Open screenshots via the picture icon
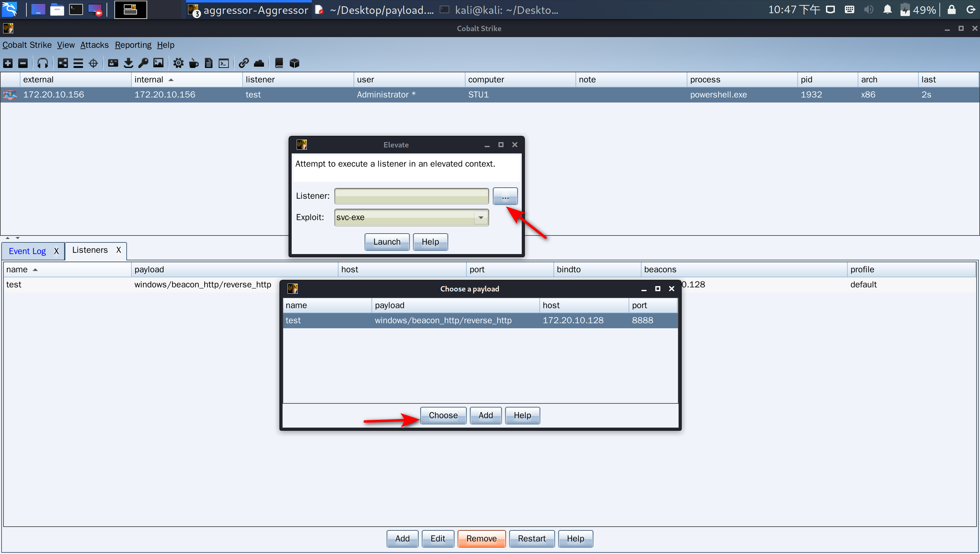Image resolution: width=980 pixels, height=554 pixels. coord(158,63)
